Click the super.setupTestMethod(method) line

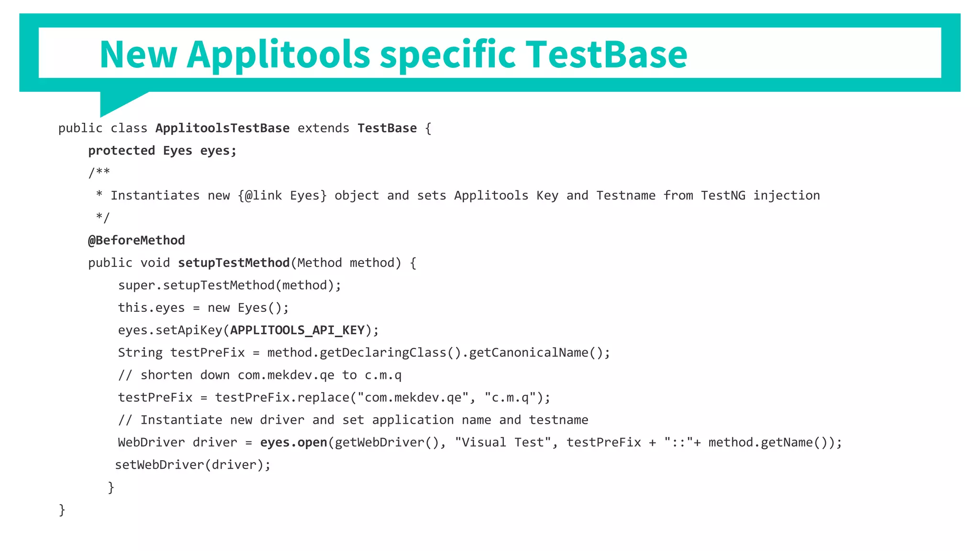pos(229,286)
